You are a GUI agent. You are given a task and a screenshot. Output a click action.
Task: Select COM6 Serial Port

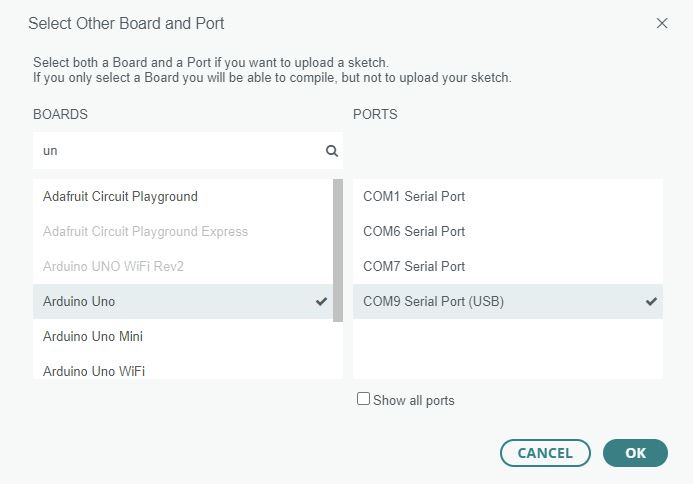coord(508,231)
